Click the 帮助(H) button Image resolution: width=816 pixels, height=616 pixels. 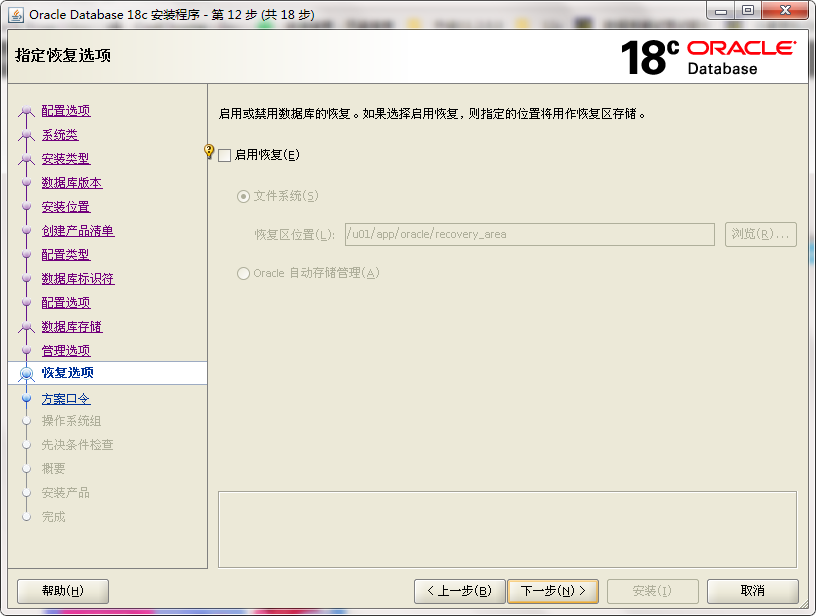(63, 591)
